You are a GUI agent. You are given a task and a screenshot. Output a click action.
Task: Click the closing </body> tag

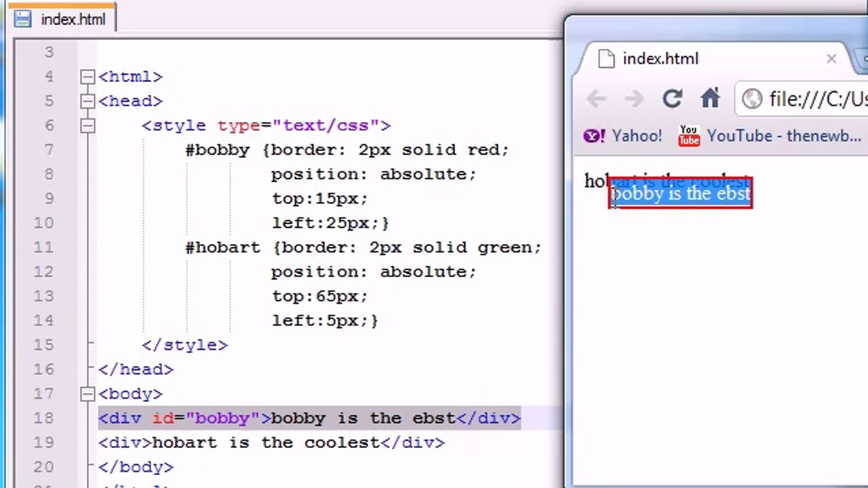(x=136, y=467)
